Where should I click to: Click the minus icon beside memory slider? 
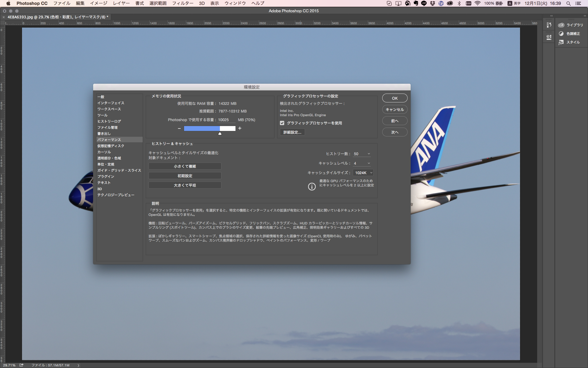pos(179,128)
